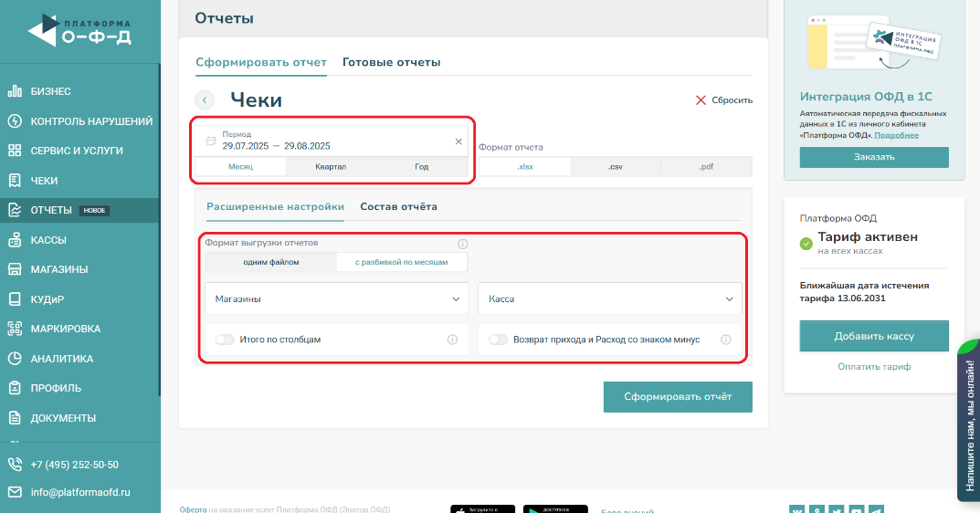This screenshot has height=513, width=980.
Task: Click the КАССЫ sidebar icon
Action: tap(15, 240)
